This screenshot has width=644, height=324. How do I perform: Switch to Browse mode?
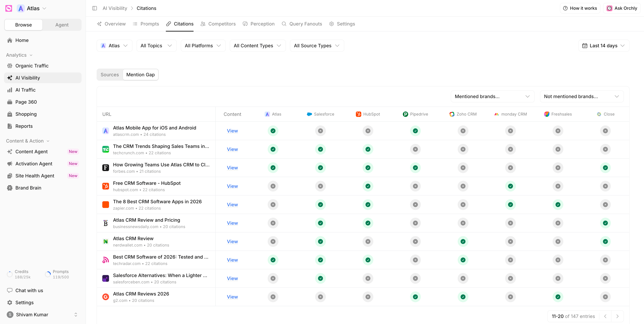tap(23, 25)
